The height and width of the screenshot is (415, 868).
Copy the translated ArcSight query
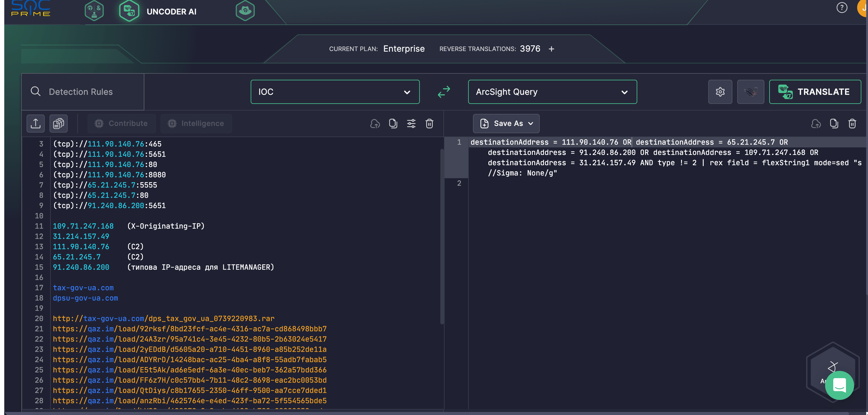coord(834,124)
